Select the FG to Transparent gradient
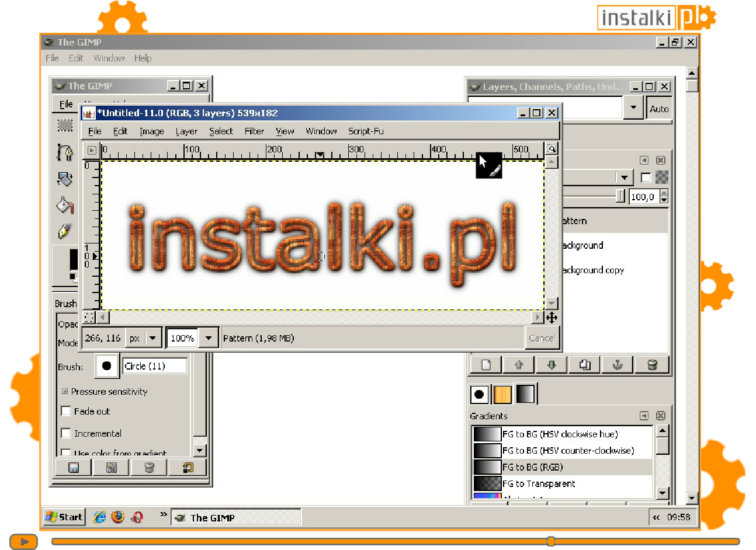756x550 pixels. pos(562,483)
